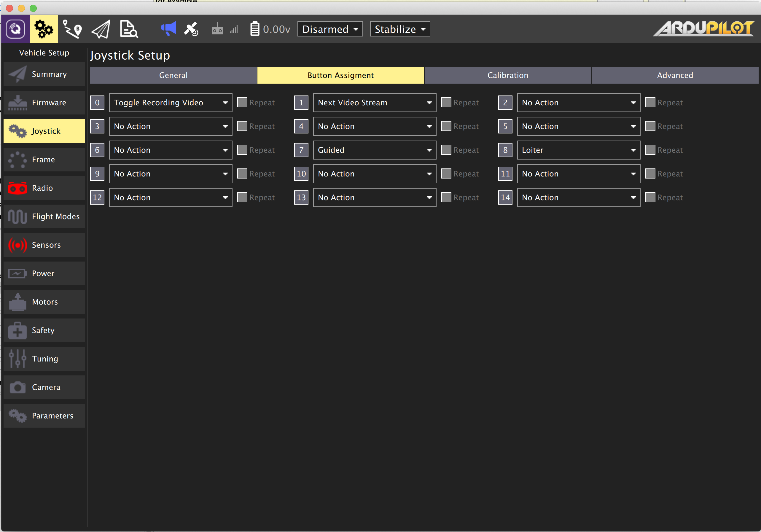
Task: Switch to Fly view paper plane icon
Action: tap(101, 29)
